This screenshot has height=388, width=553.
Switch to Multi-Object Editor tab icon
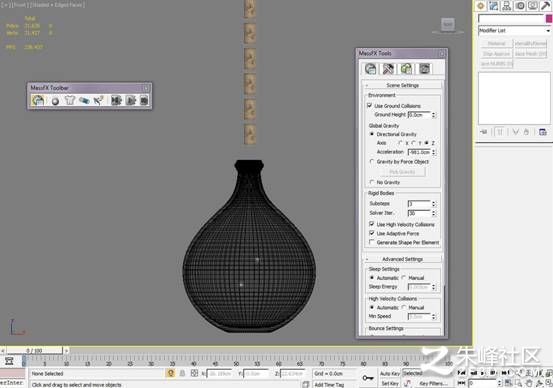pos(406,69)
